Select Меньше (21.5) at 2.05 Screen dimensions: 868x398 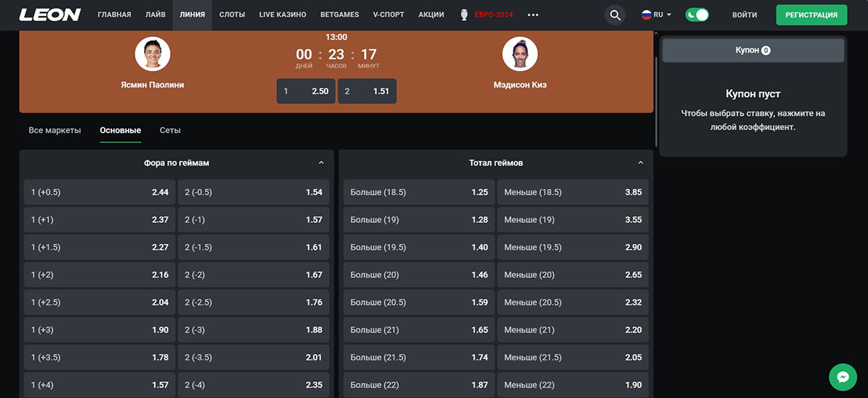(x=573, y=357)
